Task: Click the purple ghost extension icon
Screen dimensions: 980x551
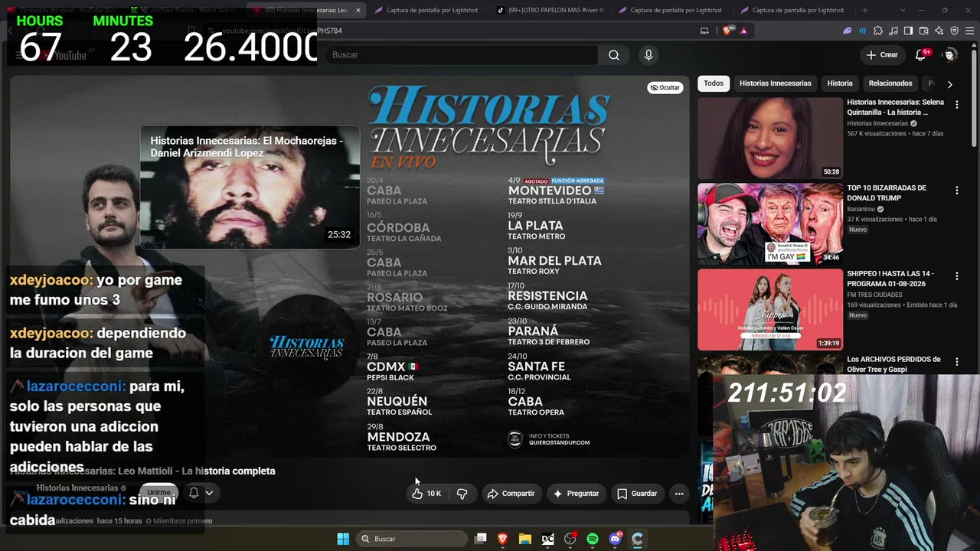Action: pyautogui.click(x=848, y=31)
